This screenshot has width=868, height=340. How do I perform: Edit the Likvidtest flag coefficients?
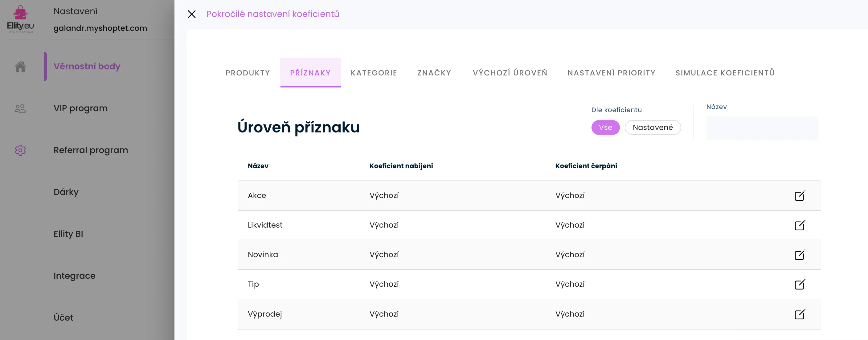click(800, 225)
